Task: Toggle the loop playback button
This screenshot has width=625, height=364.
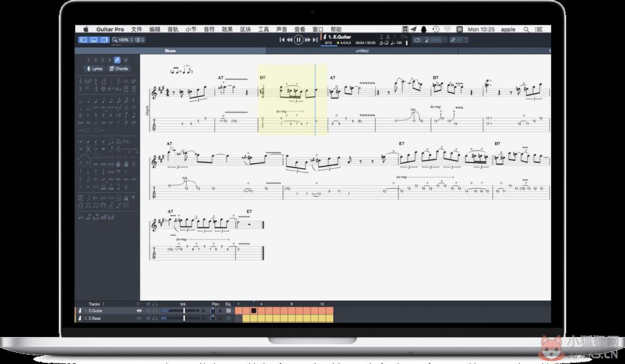Action: [417, 40]
